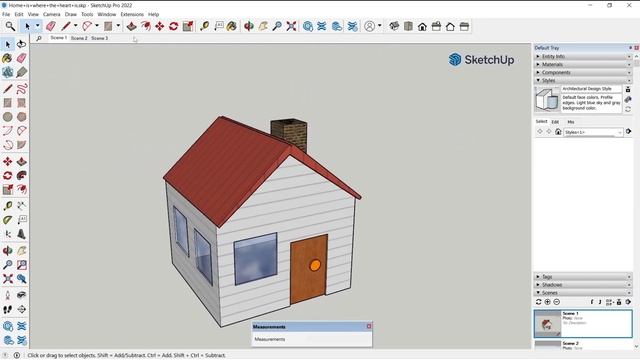Screen dimensions: 640x360
Task: Select the Pan hand tool in top toolbar
Action: [263, 27]
